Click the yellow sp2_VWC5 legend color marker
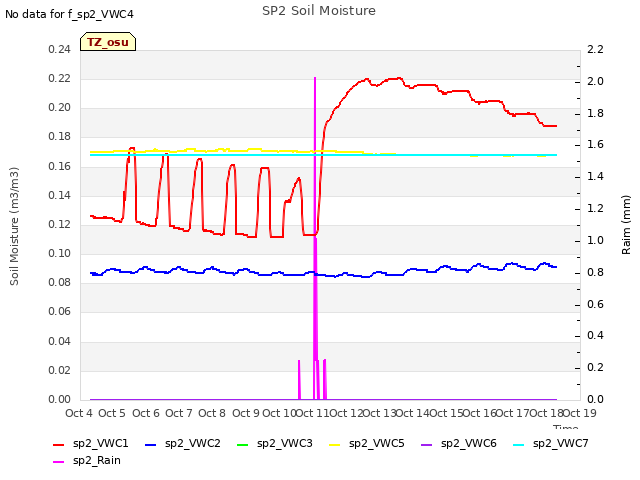 click(x=335, y=444)
